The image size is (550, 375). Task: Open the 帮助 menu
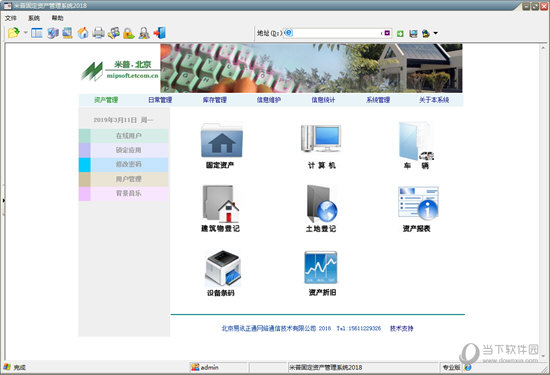tap(58, 18)
